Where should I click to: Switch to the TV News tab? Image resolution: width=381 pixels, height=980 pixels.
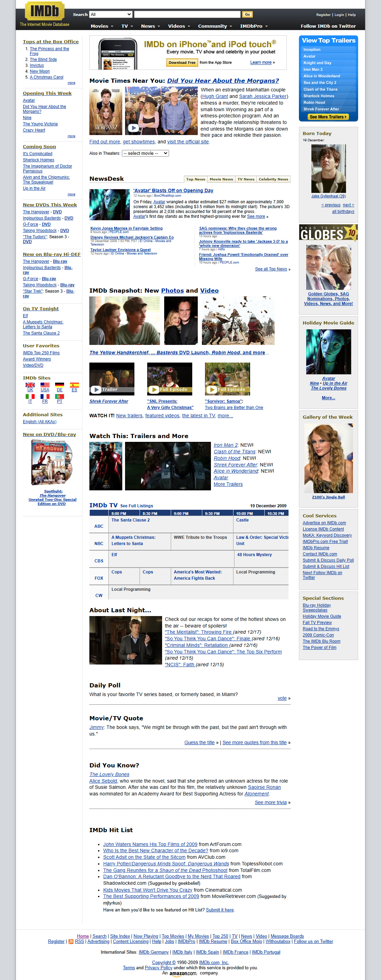[246, 179]
